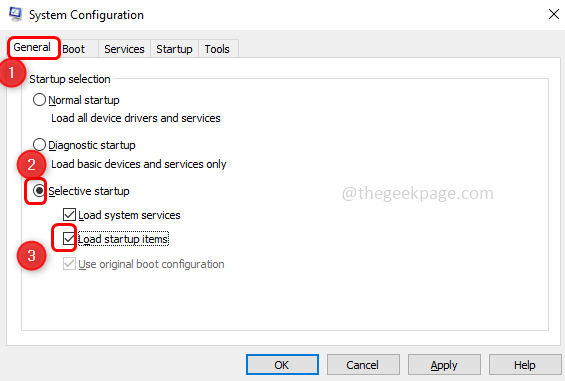Click the Cancel button
This screenshot has width=565, height=381.
363,365
